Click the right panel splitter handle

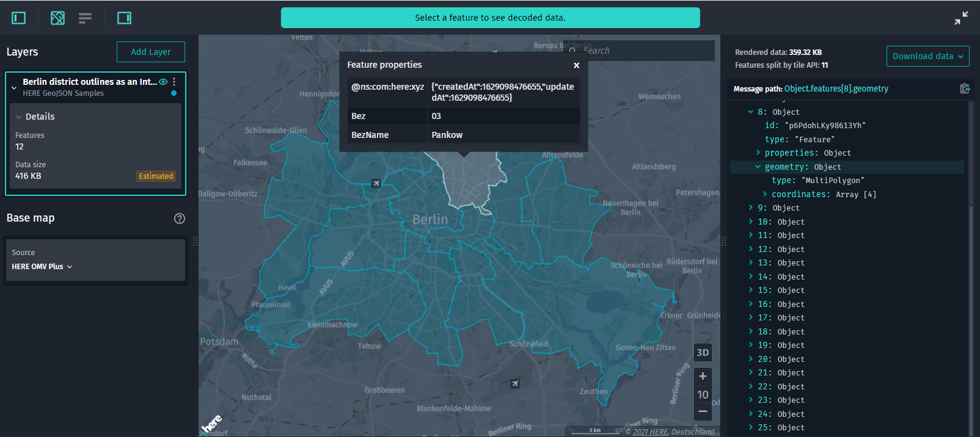(723, 242)
